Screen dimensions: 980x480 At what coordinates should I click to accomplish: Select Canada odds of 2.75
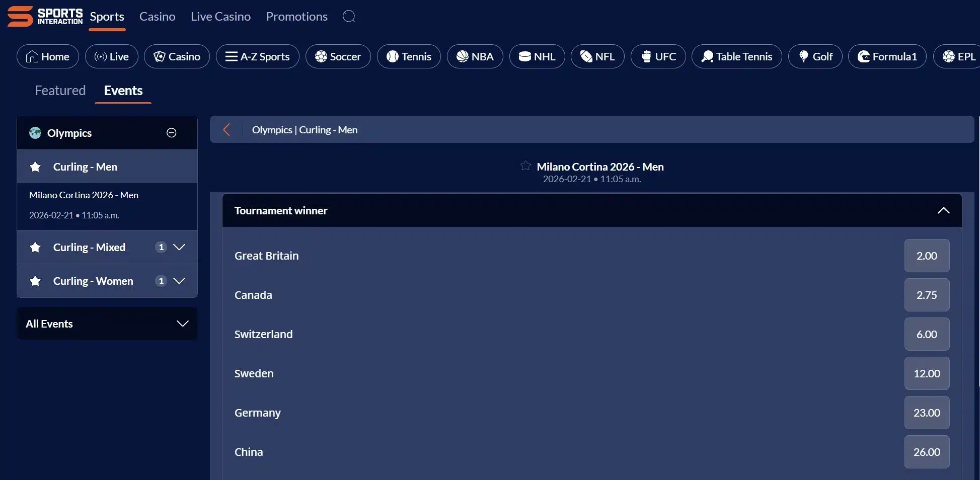pos(926,295)
